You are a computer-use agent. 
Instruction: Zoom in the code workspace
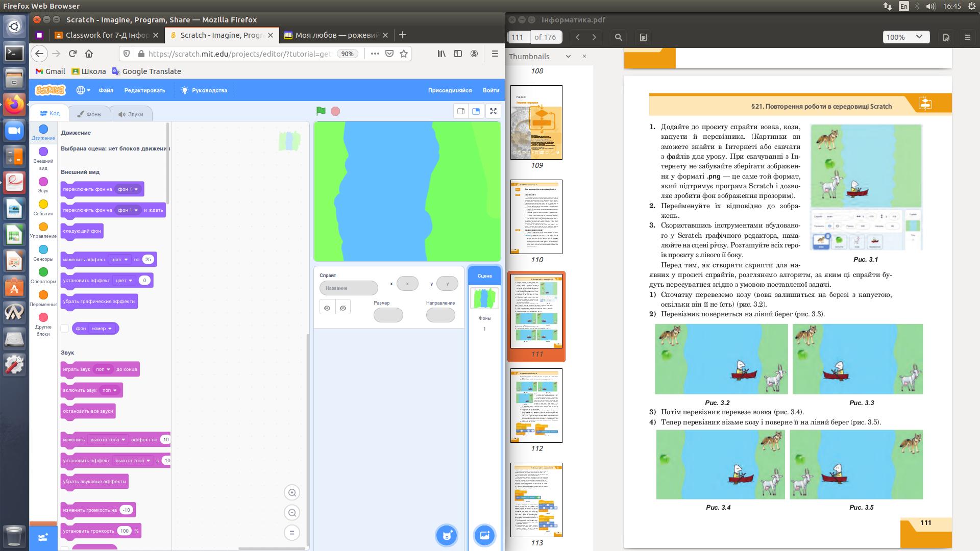click(x=292, y=493)
